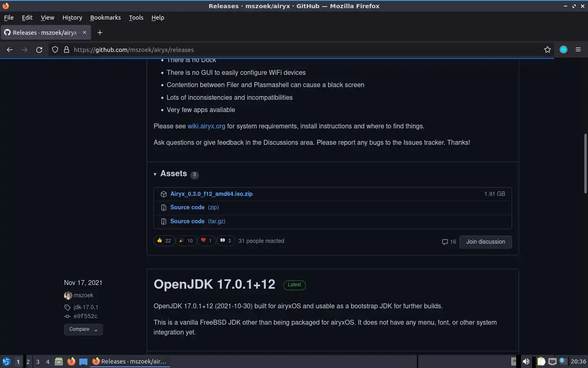The width and height of the screenshot is (588, 368).
Task: Open the File menu
Action: [9, 18]
